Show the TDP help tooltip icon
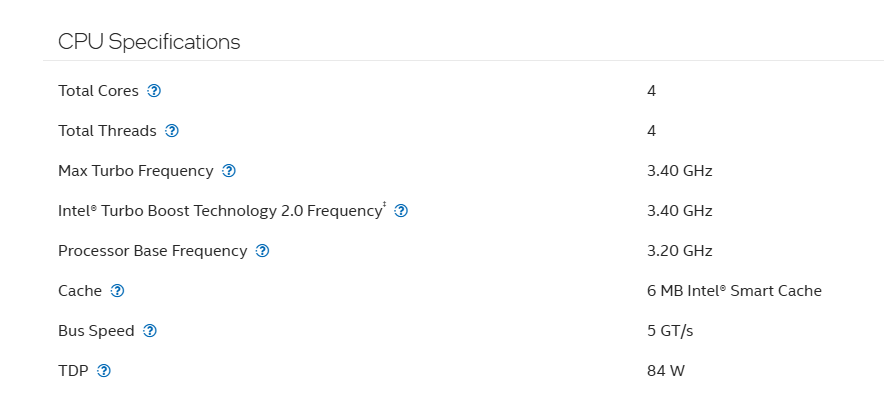The image size is (884, 413). [x=104, y=371]
